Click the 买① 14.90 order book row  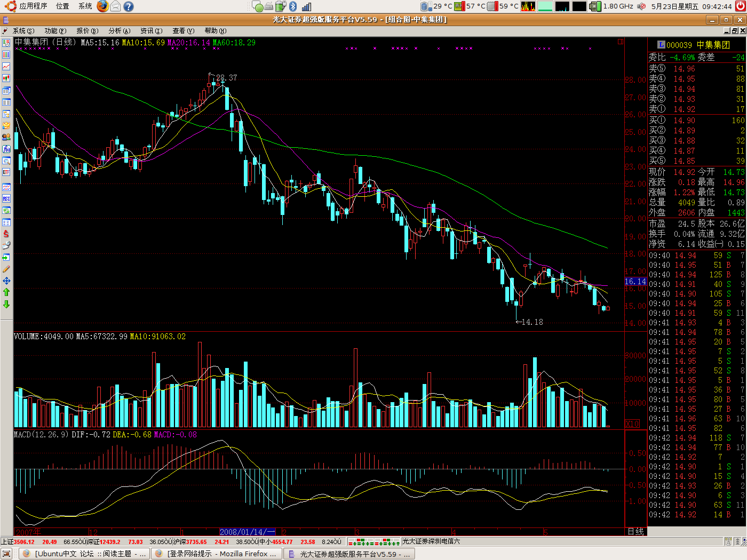point(697,121)
